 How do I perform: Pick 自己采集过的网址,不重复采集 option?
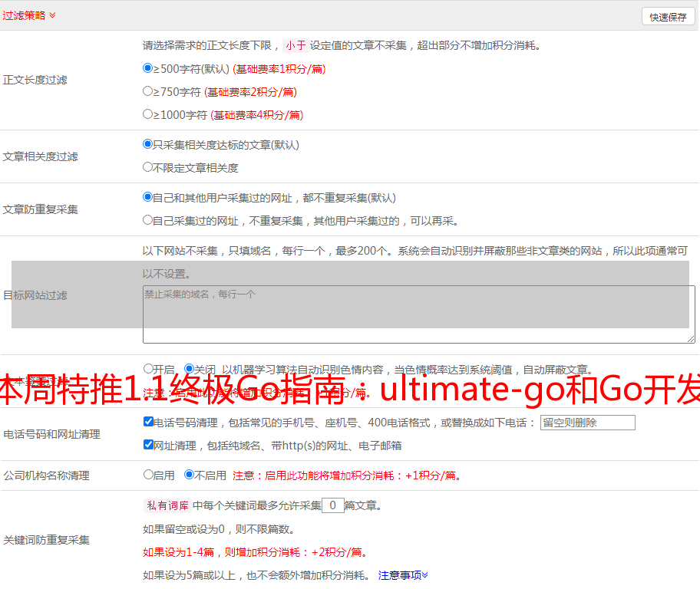148,220
